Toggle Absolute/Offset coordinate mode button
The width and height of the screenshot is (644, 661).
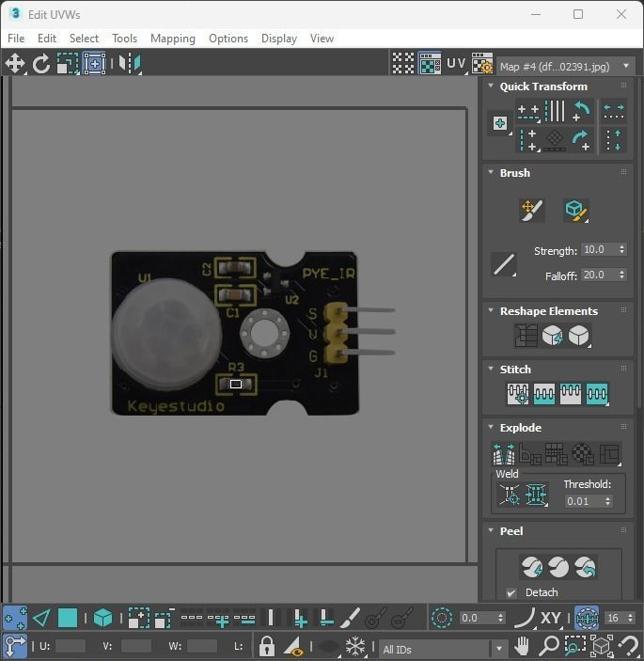point(15,646)
